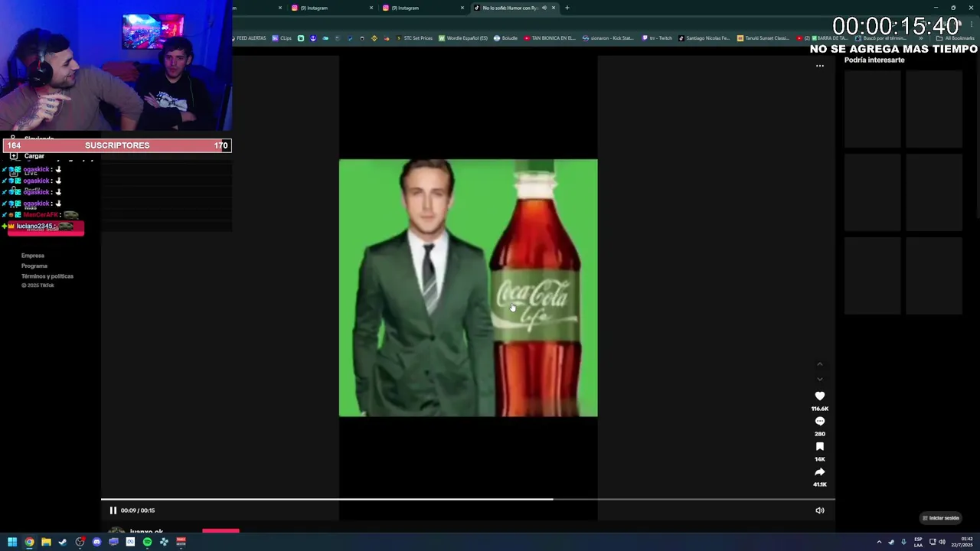
Task: Open the TAN BIONICA EN EL bookmark
Action: (x=550, y=38)
